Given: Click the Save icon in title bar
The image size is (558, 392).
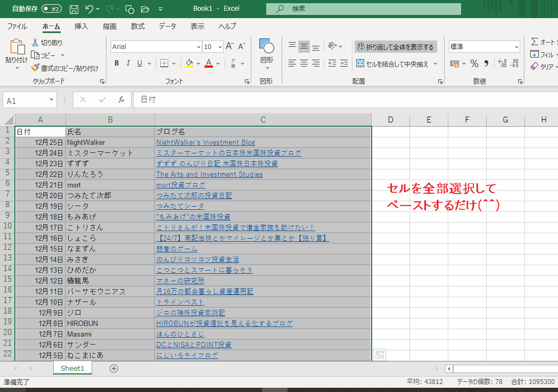Looking at the screenshot, I should pyautogui.click(x=73, y=9).
